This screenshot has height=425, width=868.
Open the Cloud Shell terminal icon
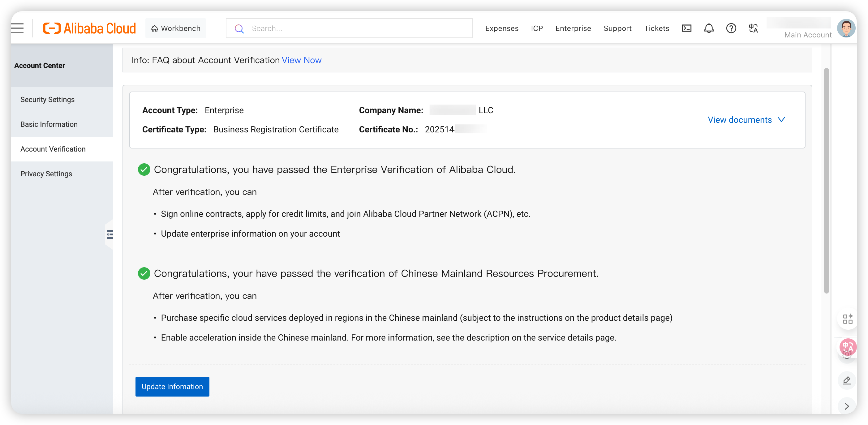pyautogui.click(x=686, y=28)
